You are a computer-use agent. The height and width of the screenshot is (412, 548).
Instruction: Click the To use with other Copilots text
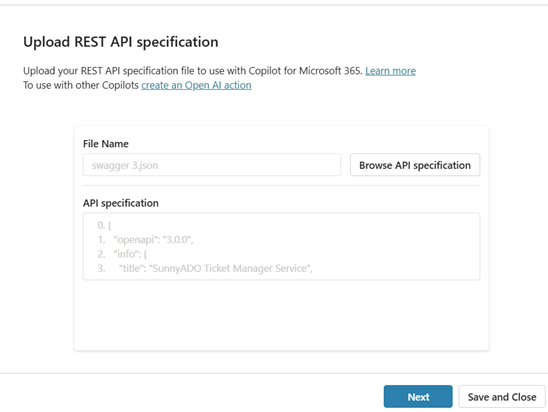pyautogui.click(x=81, y=85)
